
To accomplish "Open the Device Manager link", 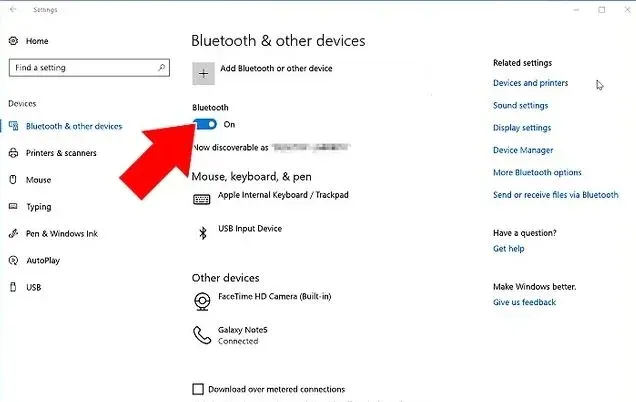I will [523, 150].
